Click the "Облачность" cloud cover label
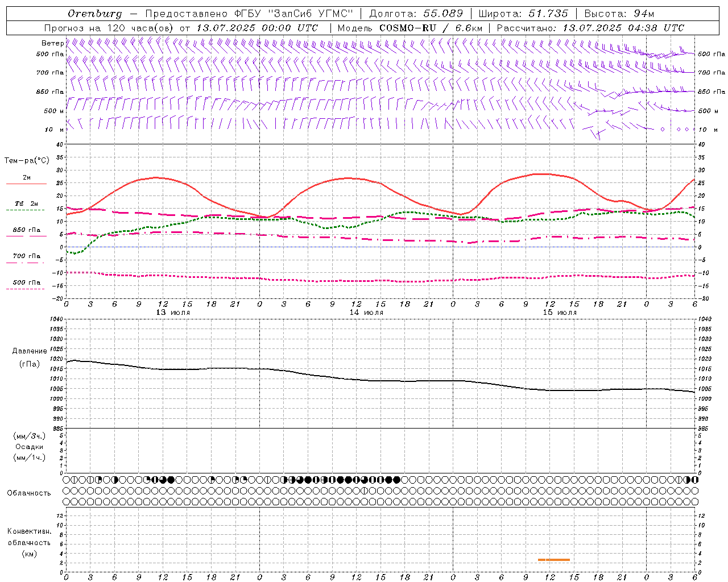 coord(29,493)
